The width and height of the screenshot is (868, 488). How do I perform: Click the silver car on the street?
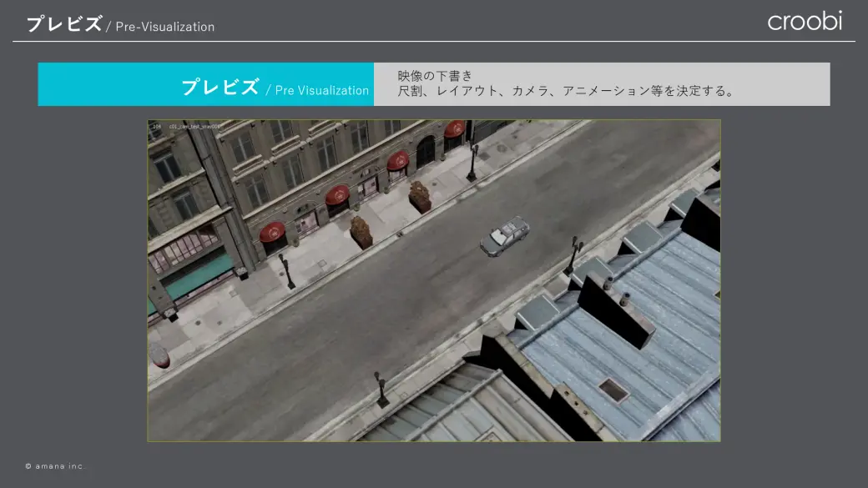504,236
